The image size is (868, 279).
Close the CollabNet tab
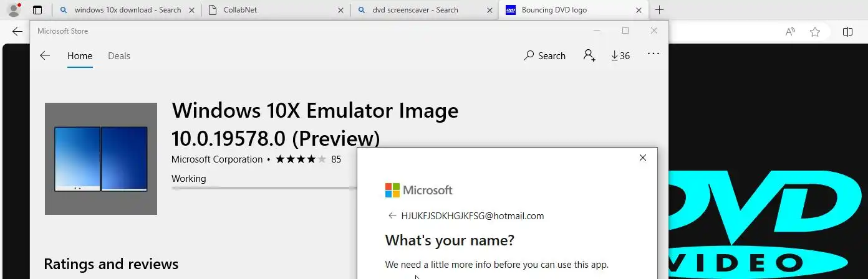pyautogui.click(x=340, y=10)
